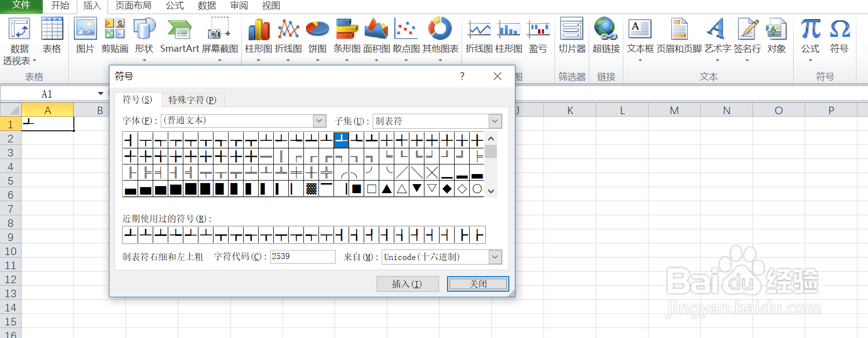Screen dimensions: 868x338
Task: Switch to the 视图 ribbon tab
Action: pos(271,6)
